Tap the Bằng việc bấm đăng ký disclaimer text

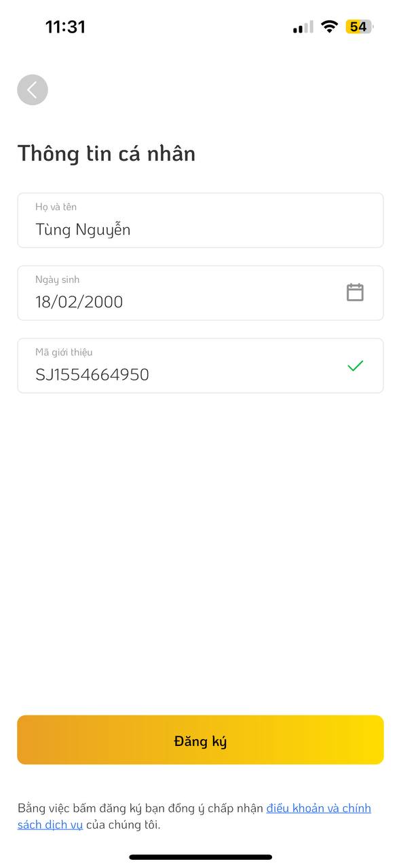click(140, 808)
